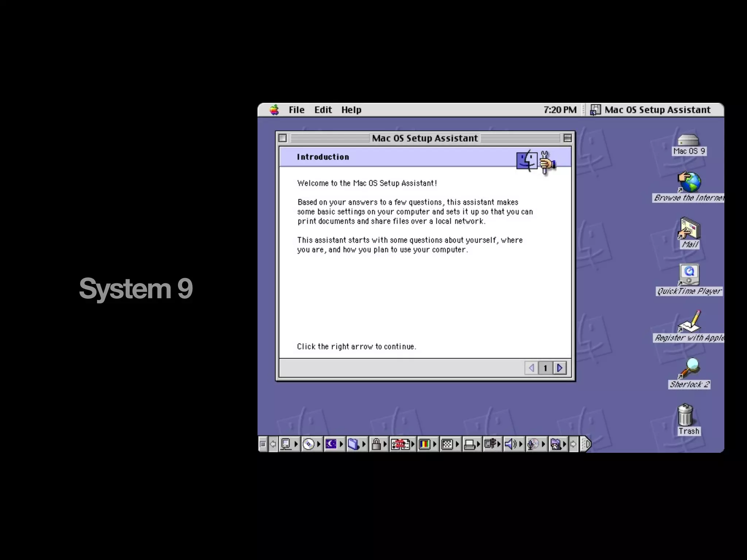
Task: Click the Control Strip close box
Action: coord(263,444)
